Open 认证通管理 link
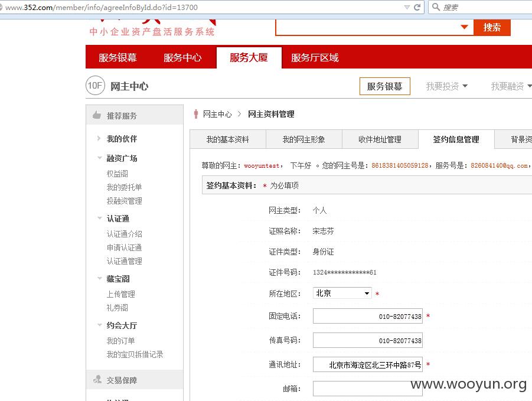 click(x=124, y=261)
